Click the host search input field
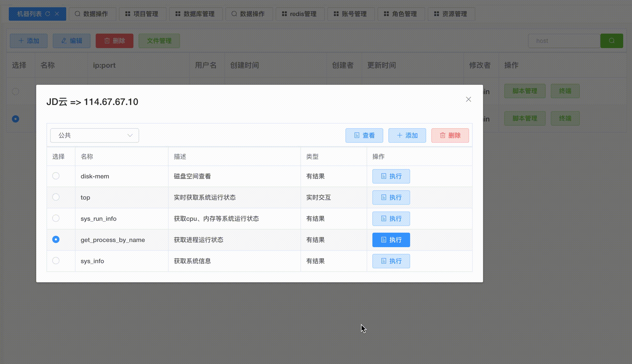Viewport: 632px width, 364px height. [564, 41]
